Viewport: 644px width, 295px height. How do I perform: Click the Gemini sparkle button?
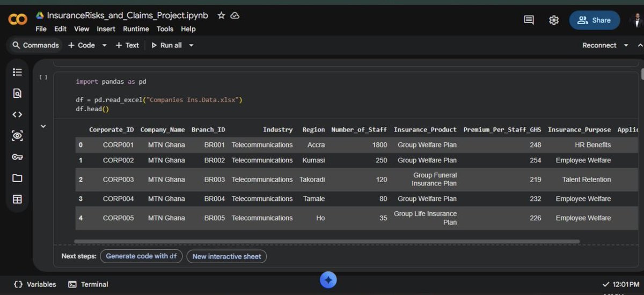click(x=328, y=280)
